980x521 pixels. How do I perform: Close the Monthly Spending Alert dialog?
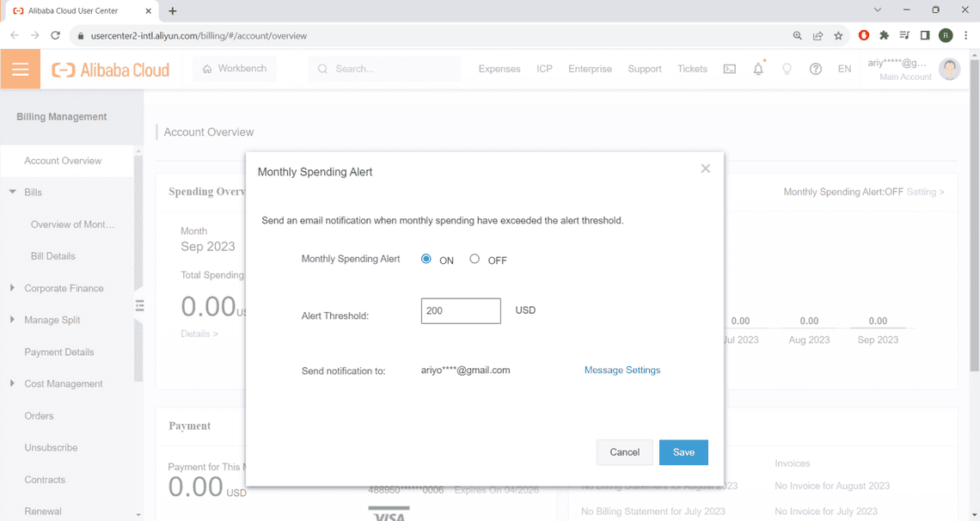[x=705, y=169]
